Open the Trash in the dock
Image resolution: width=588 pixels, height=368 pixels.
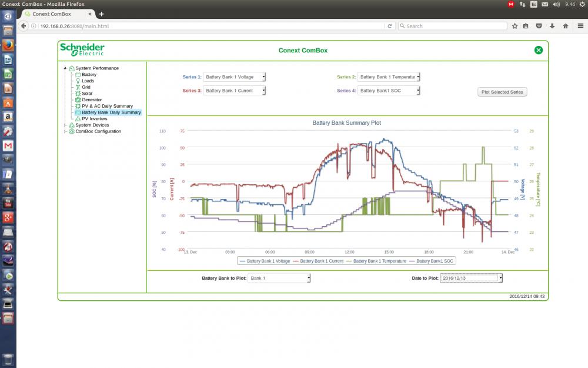pyautogui.click(x=8, y=359)
